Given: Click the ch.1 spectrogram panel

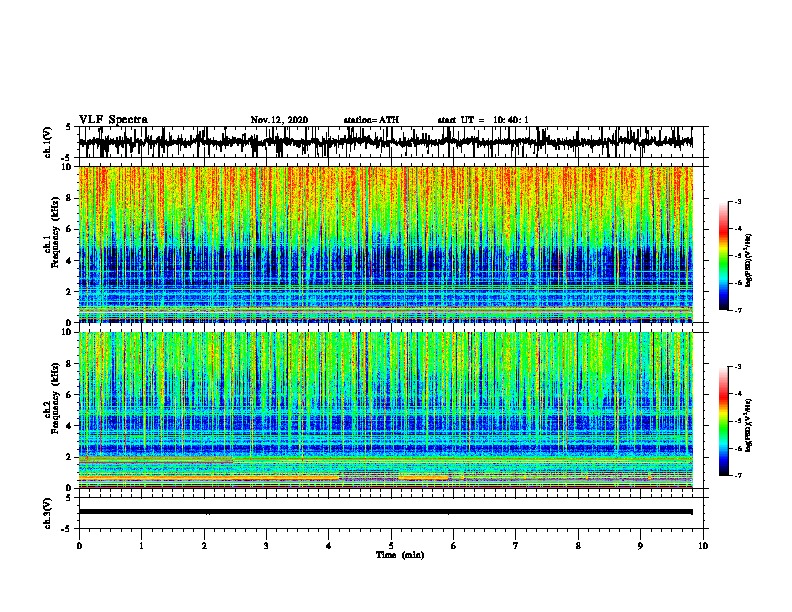Looking at the screenshot, I should [385, 244].
